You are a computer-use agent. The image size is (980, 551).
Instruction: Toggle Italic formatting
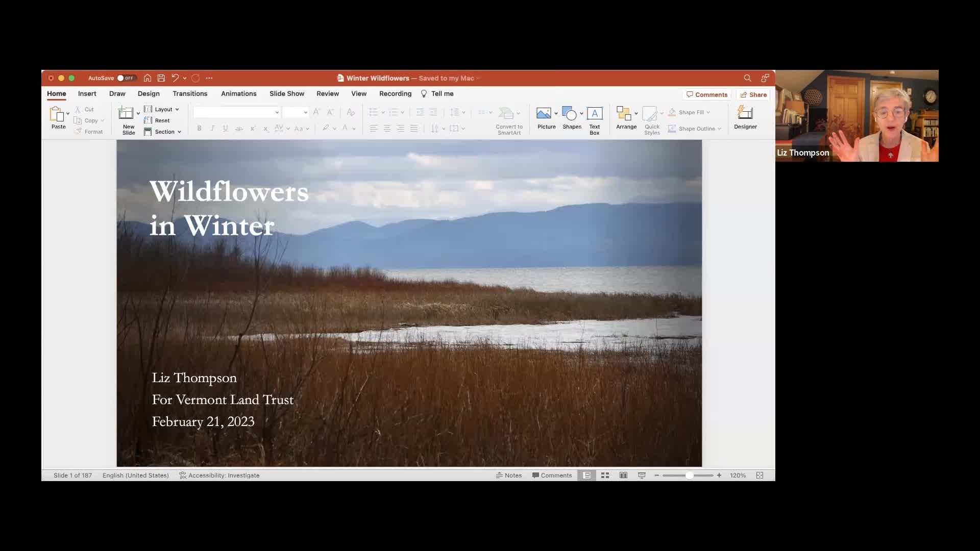212,129
